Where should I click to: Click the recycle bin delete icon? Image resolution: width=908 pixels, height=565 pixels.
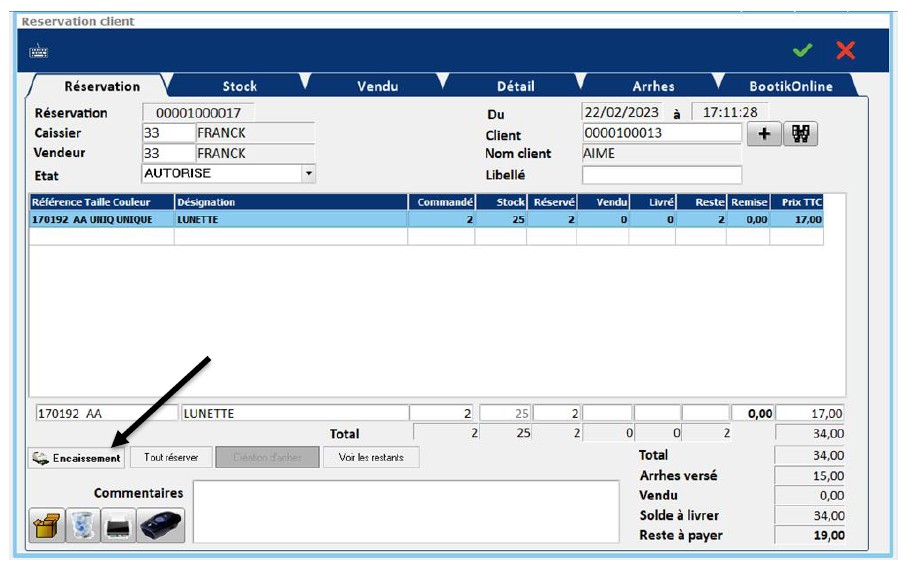[x=84, y=525]
